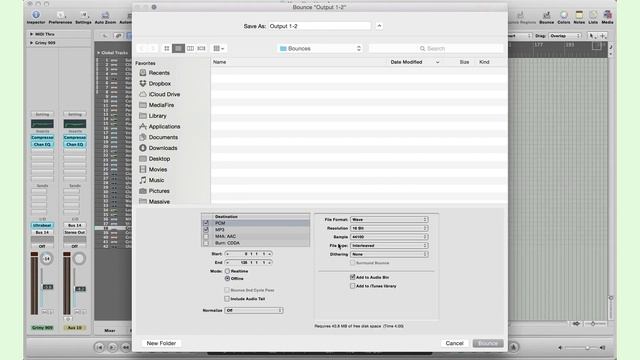Viewport: 640px width, 360px height.
Task: Click the play transport button
Action: click(x=112, y=347)
